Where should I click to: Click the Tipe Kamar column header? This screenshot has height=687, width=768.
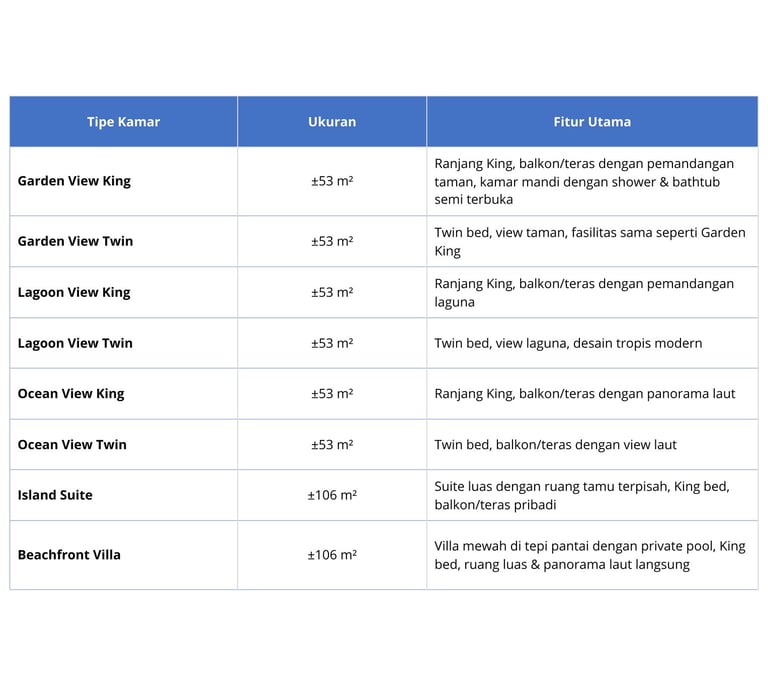pos(123,122)
